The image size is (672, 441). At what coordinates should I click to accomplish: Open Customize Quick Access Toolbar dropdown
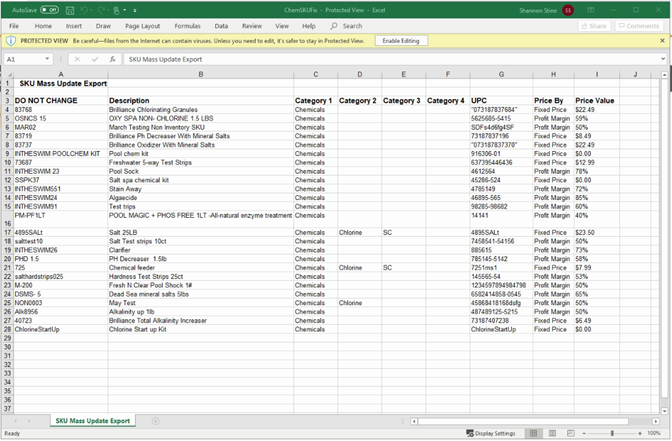(x=135, y=10)
